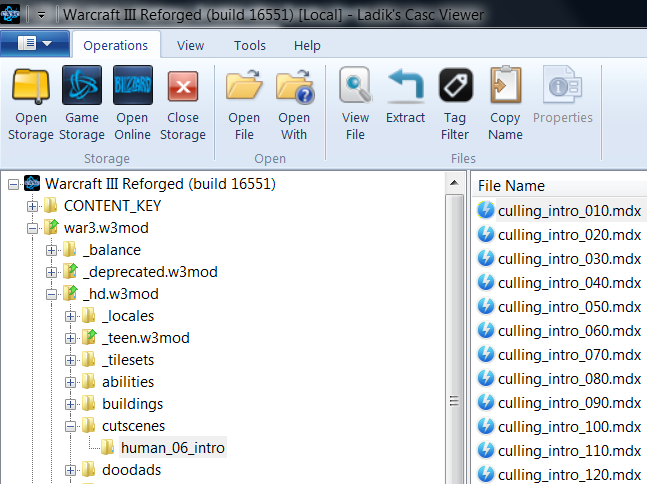Screen dimensions: 647x484
Task: Select the abilities tree folder
Action: (128, 382)
